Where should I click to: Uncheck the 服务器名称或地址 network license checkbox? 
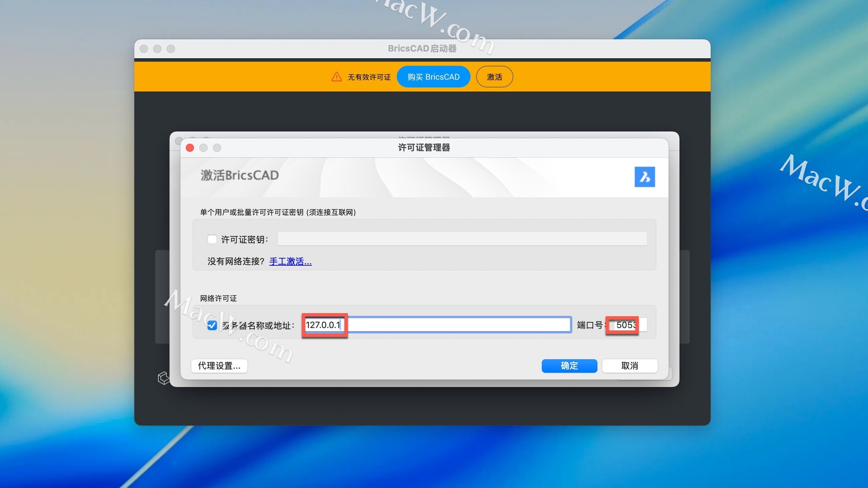(x=212, y=325)
